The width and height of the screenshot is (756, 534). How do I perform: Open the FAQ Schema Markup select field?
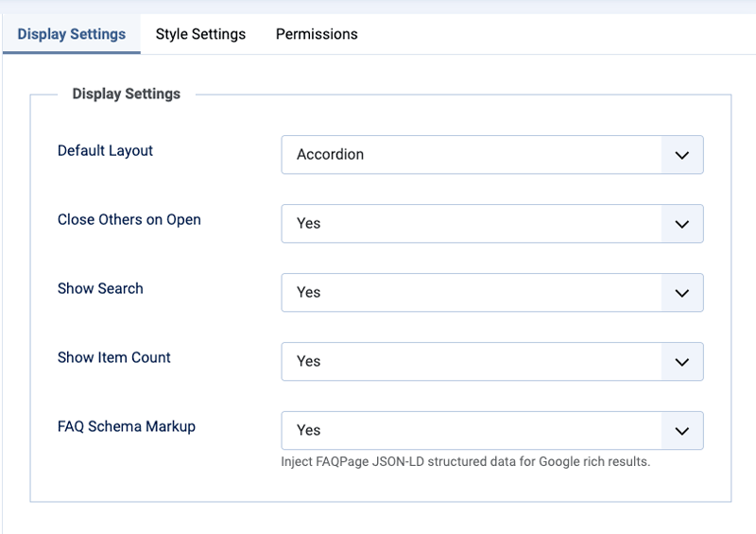coord(471,431)
